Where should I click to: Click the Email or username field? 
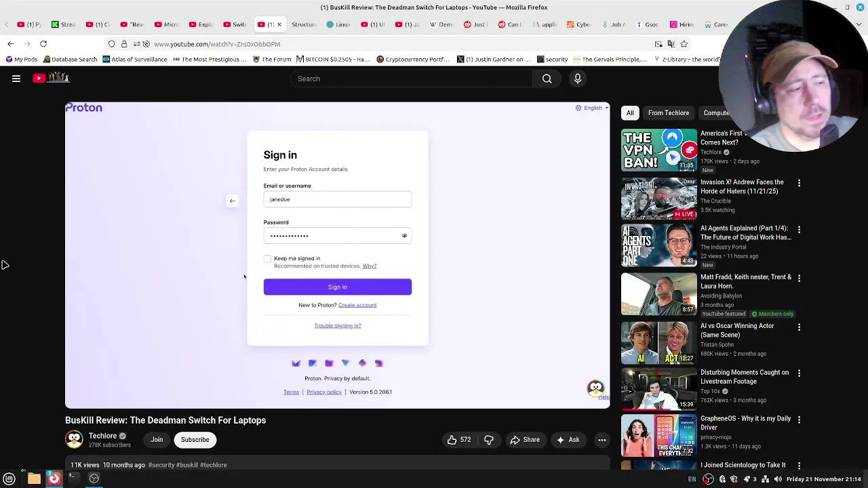click(x=337, y=199)
